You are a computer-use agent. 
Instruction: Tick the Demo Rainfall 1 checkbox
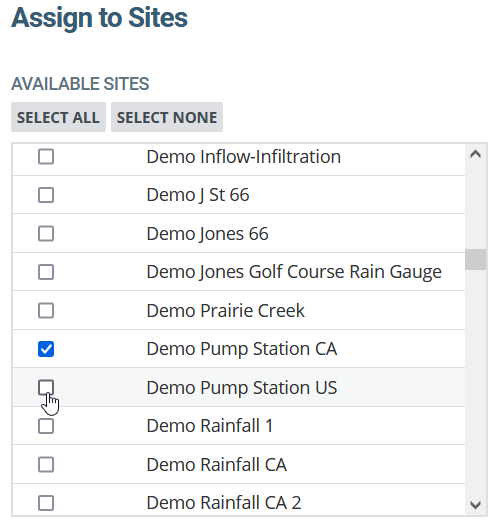pos(46,426)
